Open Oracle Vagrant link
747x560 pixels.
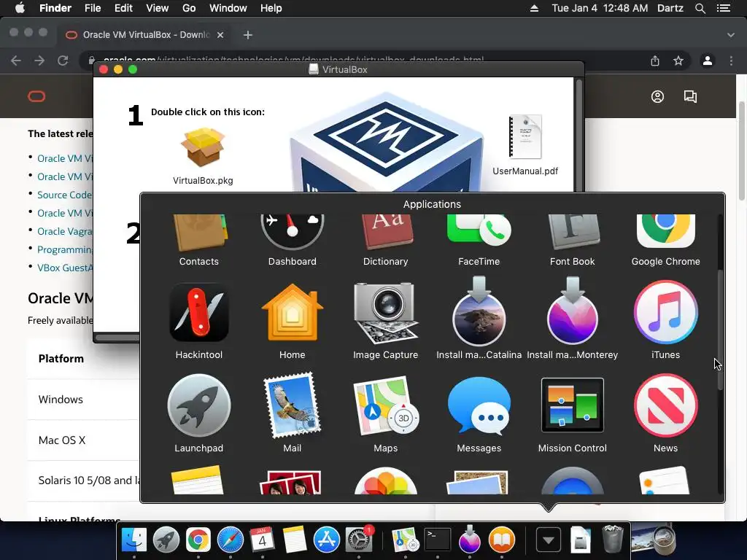[64, 231]
